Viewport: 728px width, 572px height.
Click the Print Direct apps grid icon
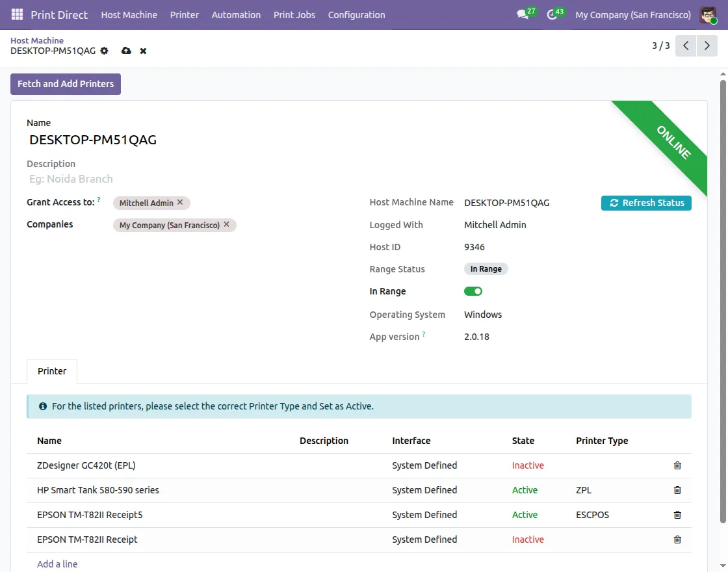click(x=16, y=14)
